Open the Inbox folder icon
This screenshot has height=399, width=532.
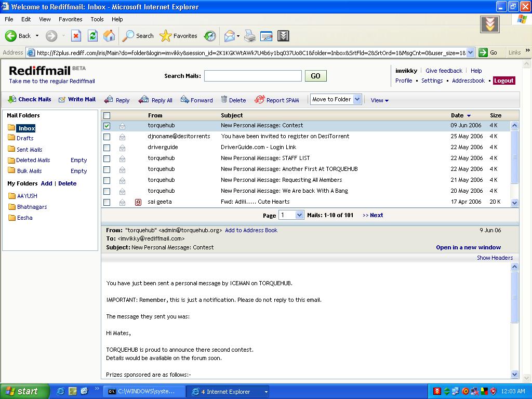pos(11,128)
